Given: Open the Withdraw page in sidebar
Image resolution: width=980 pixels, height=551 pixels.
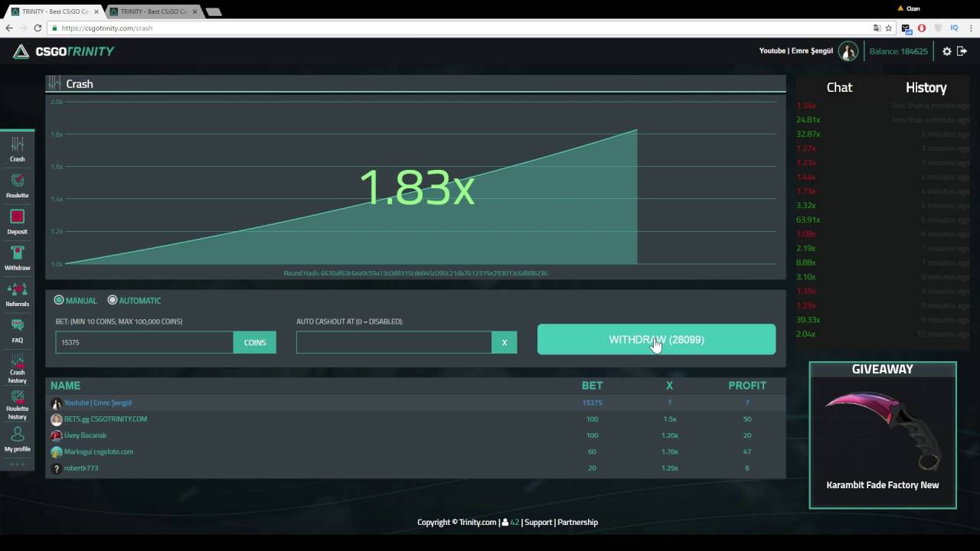Looking at the screenshot, I should coord(17,258).
